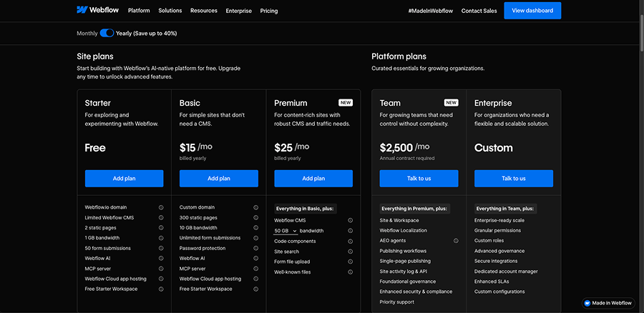
Task: Click the Monthly billing label
Action: tap(87, 33)
